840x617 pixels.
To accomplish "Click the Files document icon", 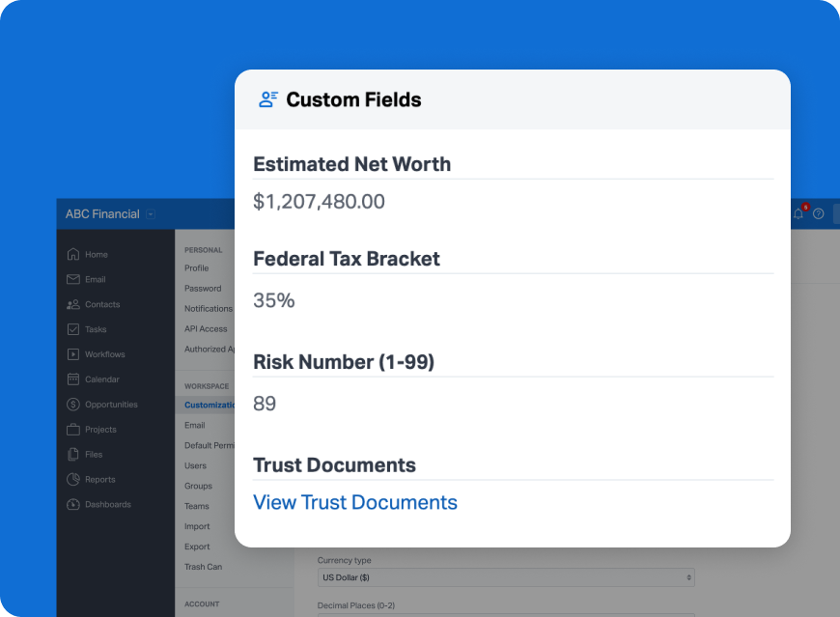I will [x=72, y=454].
